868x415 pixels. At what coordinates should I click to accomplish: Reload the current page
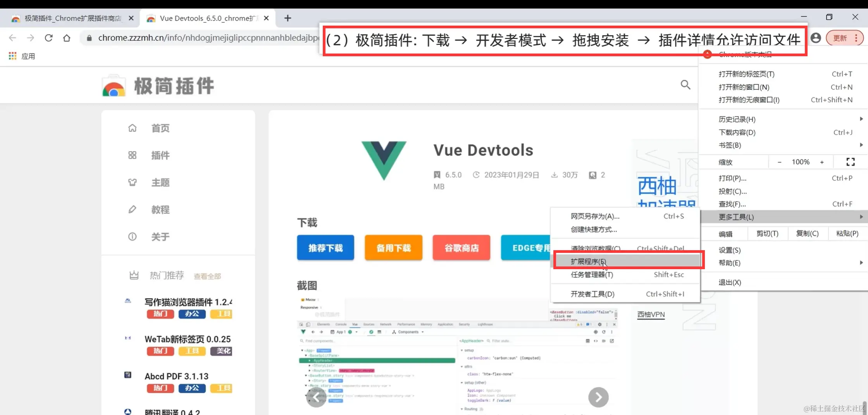tap(48, 38)
